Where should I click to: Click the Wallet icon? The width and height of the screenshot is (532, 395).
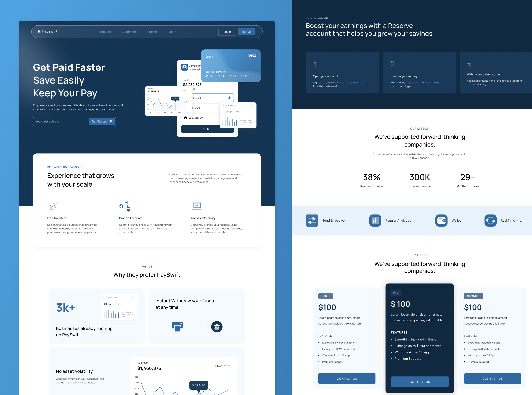tap(441, 220)
